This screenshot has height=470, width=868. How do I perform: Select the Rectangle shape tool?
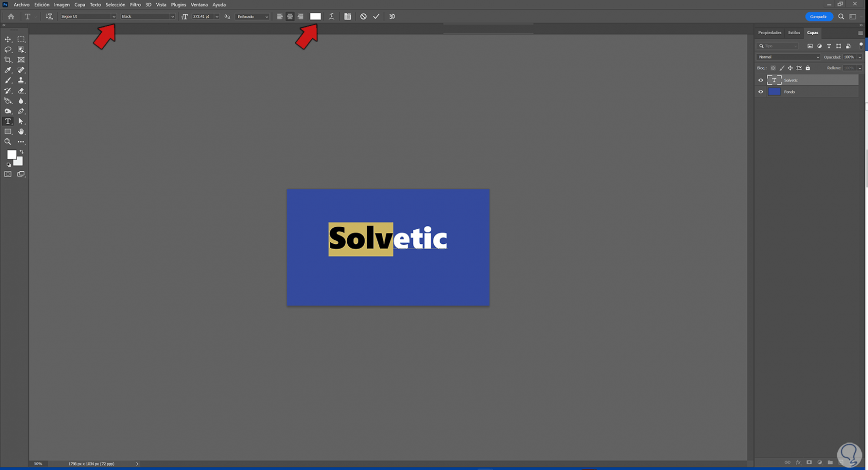[x=8, y=131]
